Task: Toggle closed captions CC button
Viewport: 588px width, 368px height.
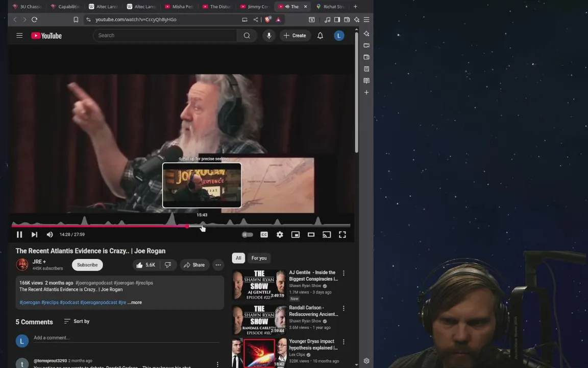Action: tap(264, 235)
